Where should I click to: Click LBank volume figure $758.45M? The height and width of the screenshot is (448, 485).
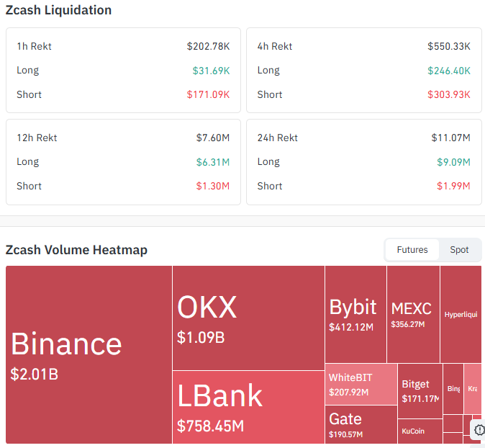click(210, 426)
